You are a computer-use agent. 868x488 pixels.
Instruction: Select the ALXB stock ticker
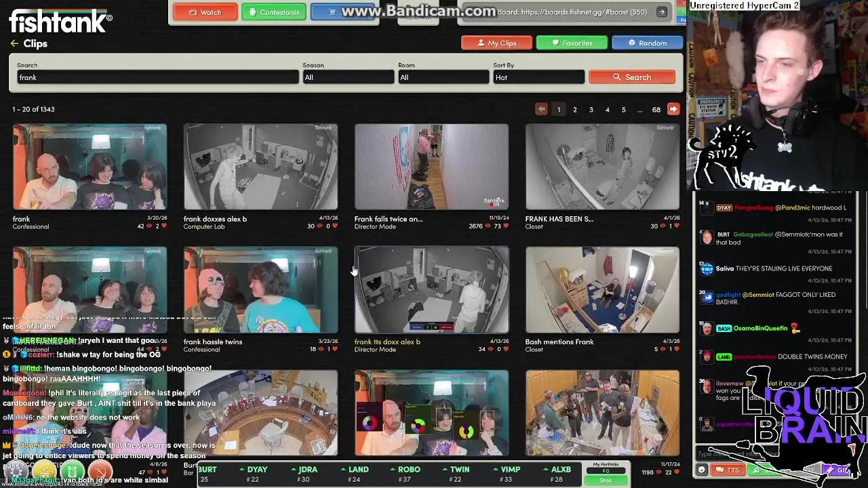click(x=556, y=474)
